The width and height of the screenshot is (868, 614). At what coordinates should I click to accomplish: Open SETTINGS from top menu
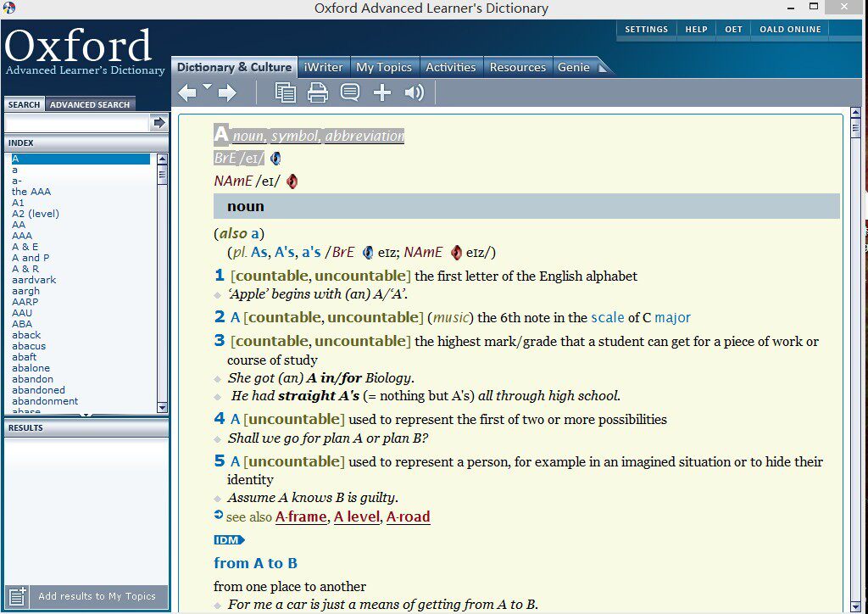tap(647, 30)
